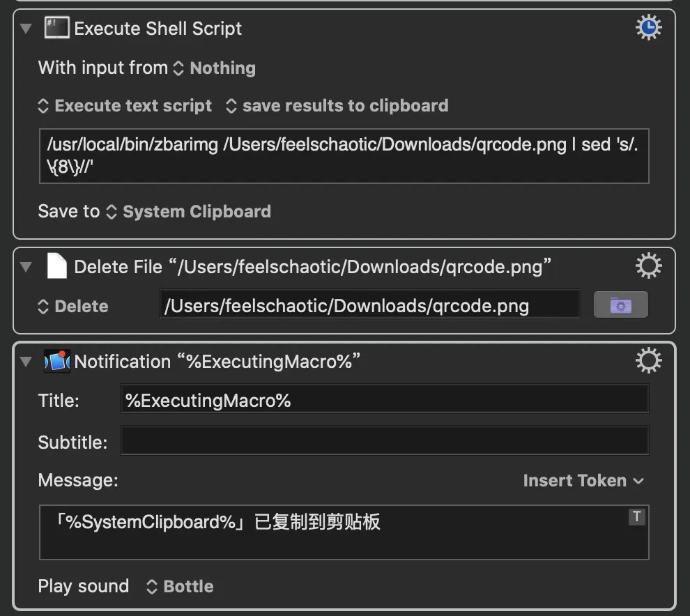The width and height of the screenshot is (690, 616).
Task: Click the Delete File document icon
Action: (x=56, y=266)
